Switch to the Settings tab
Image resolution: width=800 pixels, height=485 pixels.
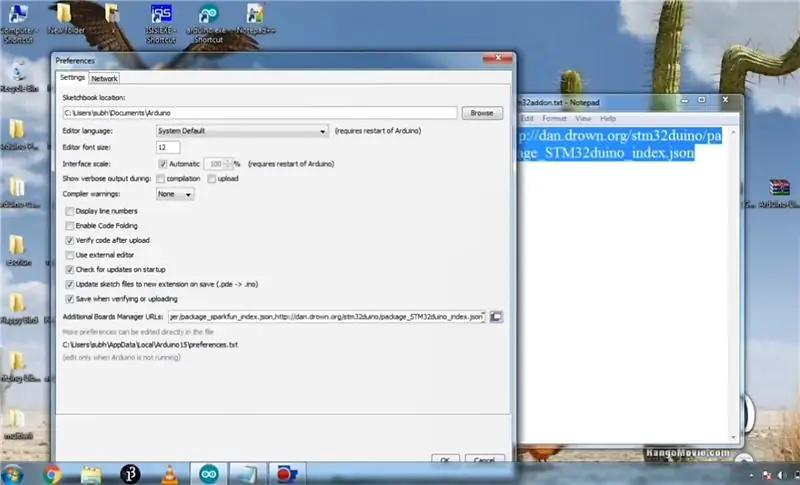(x=72, y=78)
